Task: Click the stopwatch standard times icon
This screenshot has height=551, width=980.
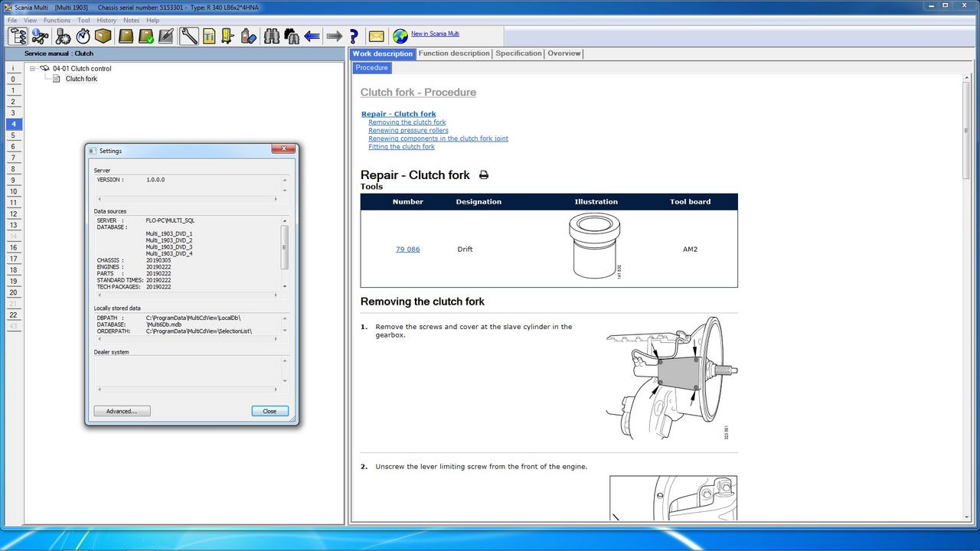Action: click(x=82, y=35)
